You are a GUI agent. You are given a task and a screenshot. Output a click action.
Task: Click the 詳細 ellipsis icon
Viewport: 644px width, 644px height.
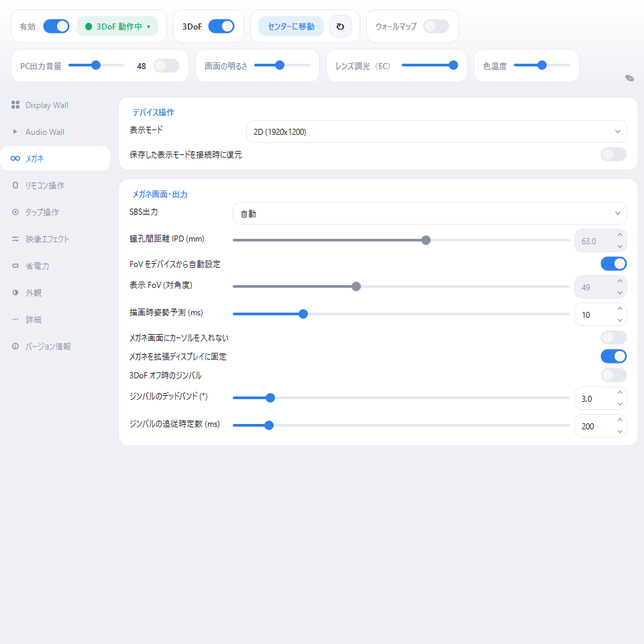[15, 319]
